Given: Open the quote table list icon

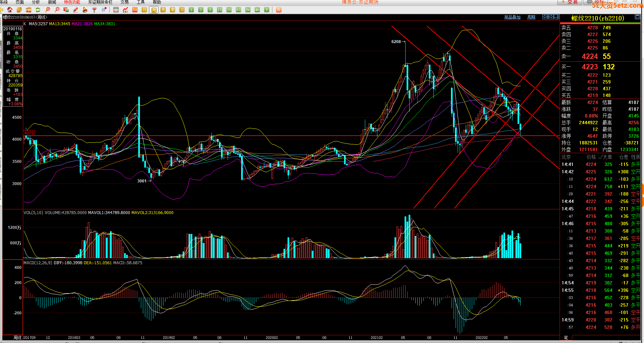Looking at the screenshot, I should 116,10.
